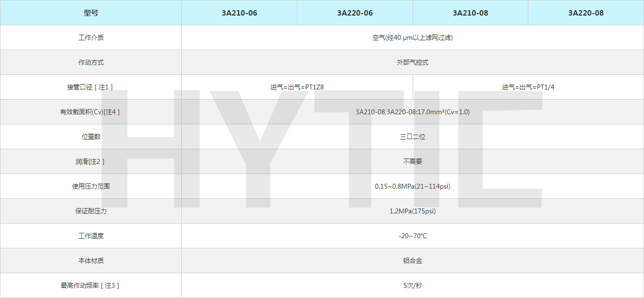Click the 三口二位 value cell
The height and width of the screenshot is (298, 644).
(413, 137)
